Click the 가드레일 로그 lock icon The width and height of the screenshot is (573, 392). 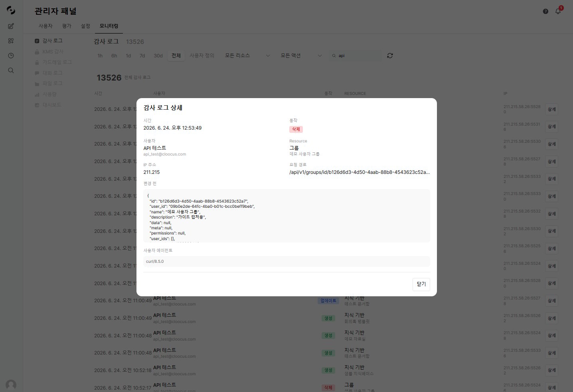click(x=37, y=62)
